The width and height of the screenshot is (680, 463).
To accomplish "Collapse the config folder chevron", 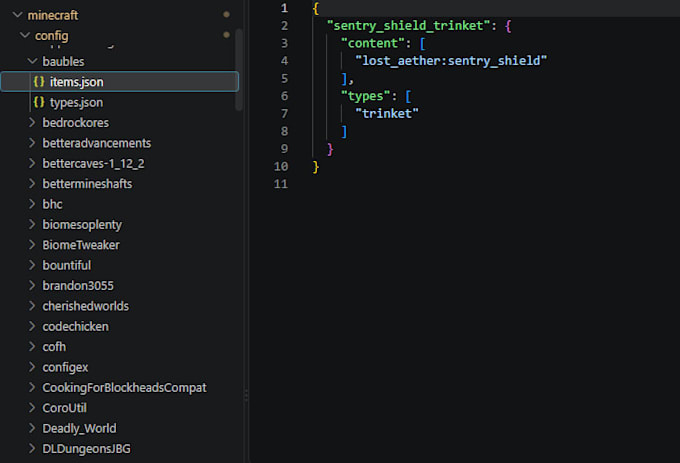I will (x=25, y=35).
